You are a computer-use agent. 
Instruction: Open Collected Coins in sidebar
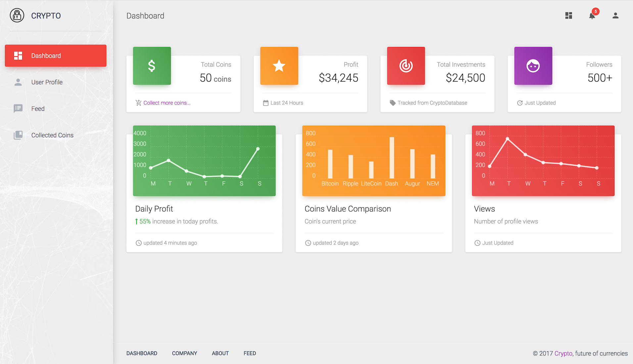point(52,135)
